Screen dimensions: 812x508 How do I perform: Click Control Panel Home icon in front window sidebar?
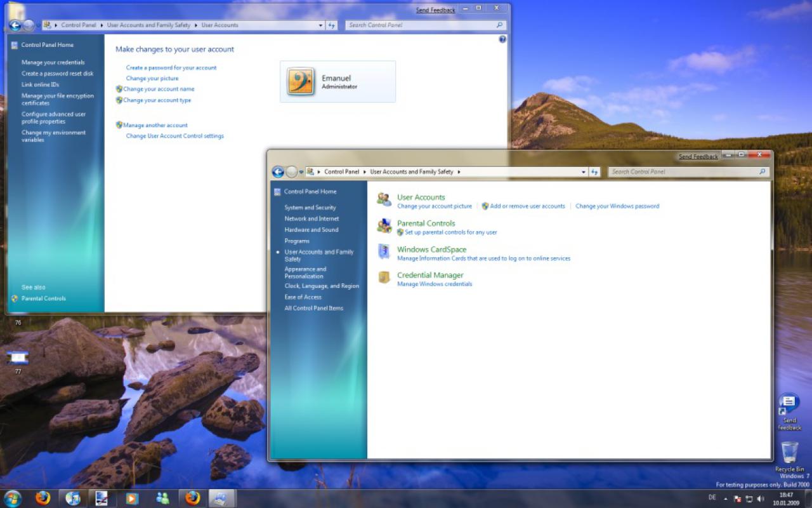[x=277, y=192]
